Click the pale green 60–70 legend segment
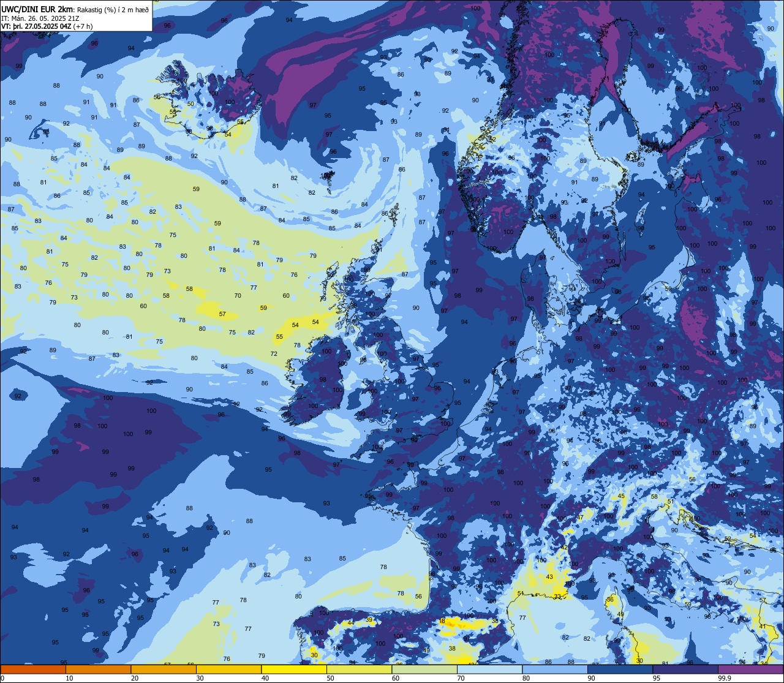Screen dimensions: 784x683 coord(424,669)
